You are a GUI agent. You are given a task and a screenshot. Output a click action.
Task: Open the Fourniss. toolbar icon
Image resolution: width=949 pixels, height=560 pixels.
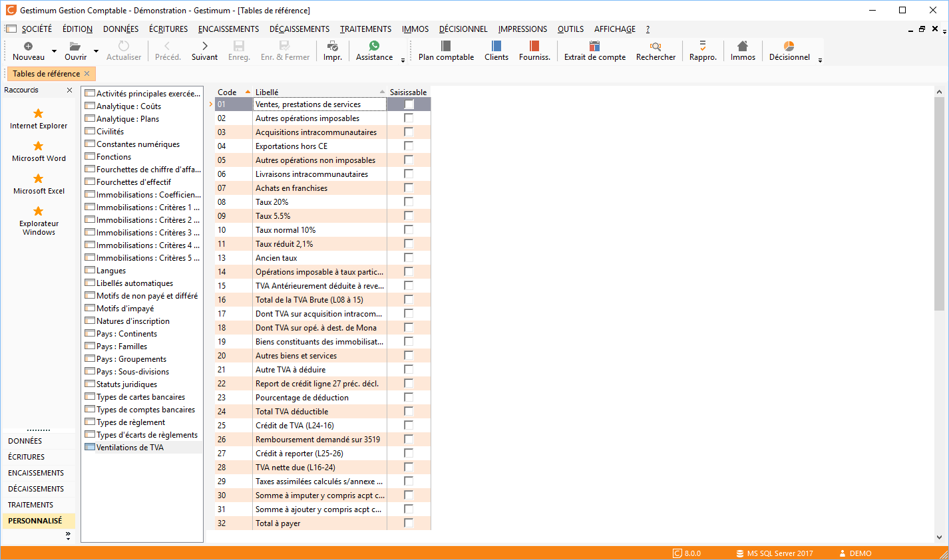pyautogui.click(x=534, y=46)
